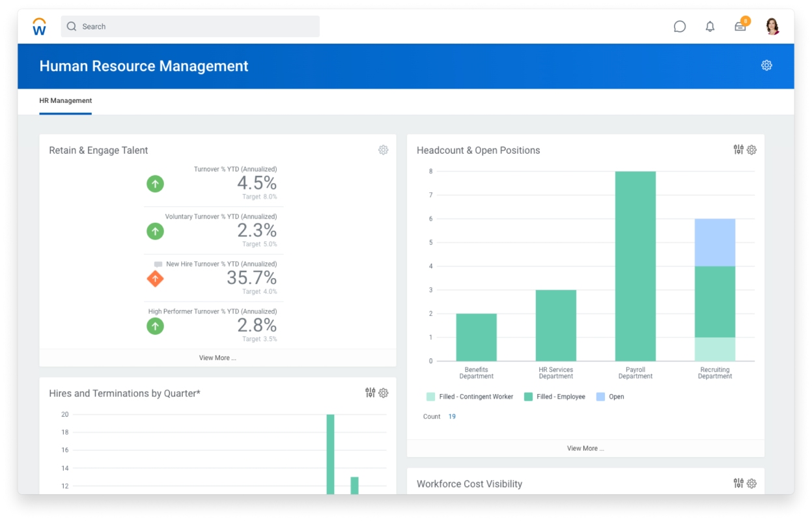Click the Count value 19 link
Viewport: 812px width, 521px height.
coord(452,416)
